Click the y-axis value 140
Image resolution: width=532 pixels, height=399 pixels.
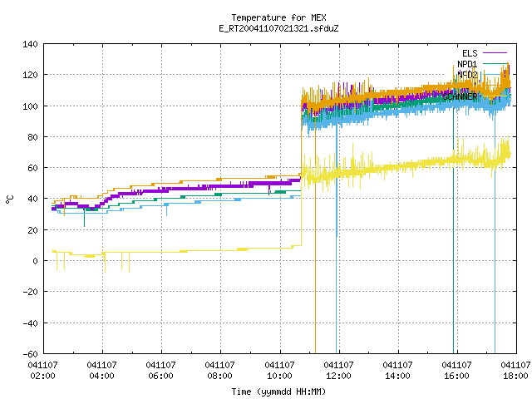(30, 44)
